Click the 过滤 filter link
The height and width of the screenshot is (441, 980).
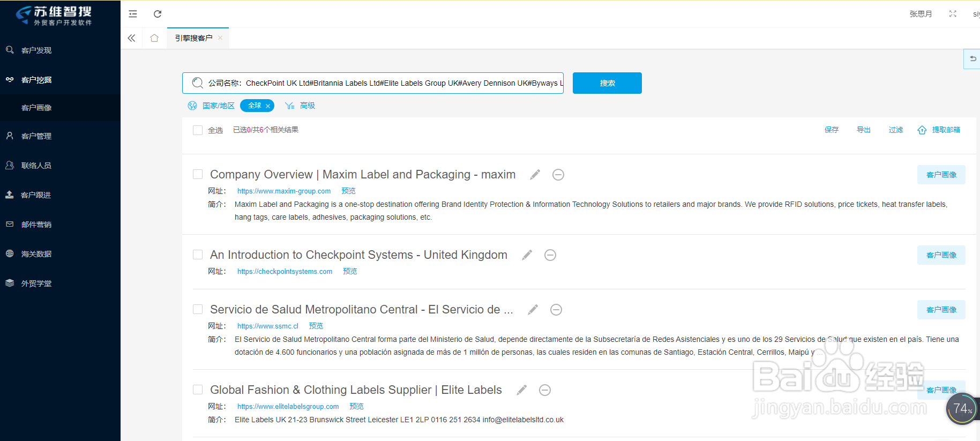(896, 130)
